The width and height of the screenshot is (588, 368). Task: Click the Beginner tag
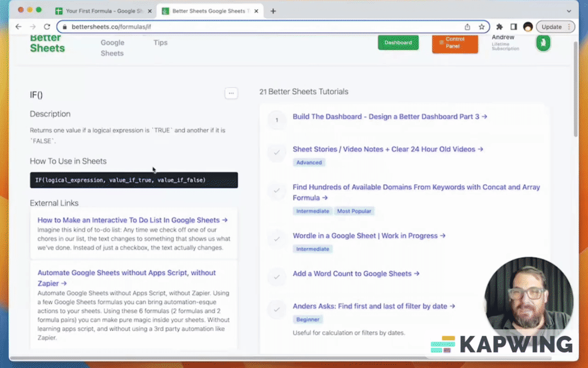pos(308,319)
